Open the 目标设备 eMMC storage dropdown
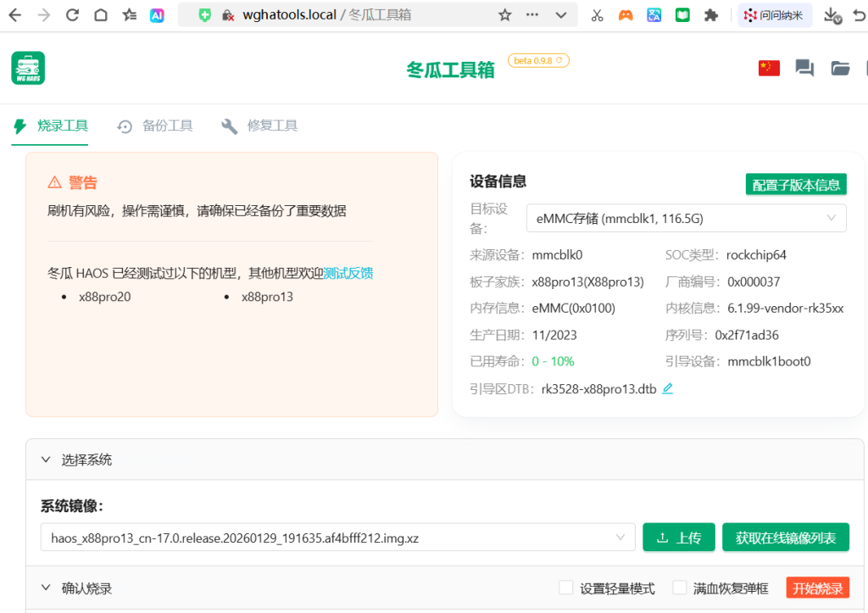Image resolution: width=868 pixels, height=613 pixels. tap(686, 218)
